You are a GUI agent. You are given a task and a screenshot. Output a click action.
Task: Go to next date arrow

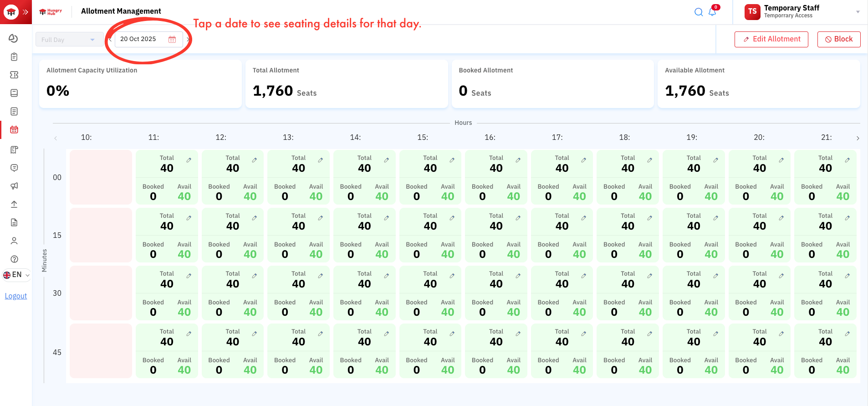coord(188,39)
